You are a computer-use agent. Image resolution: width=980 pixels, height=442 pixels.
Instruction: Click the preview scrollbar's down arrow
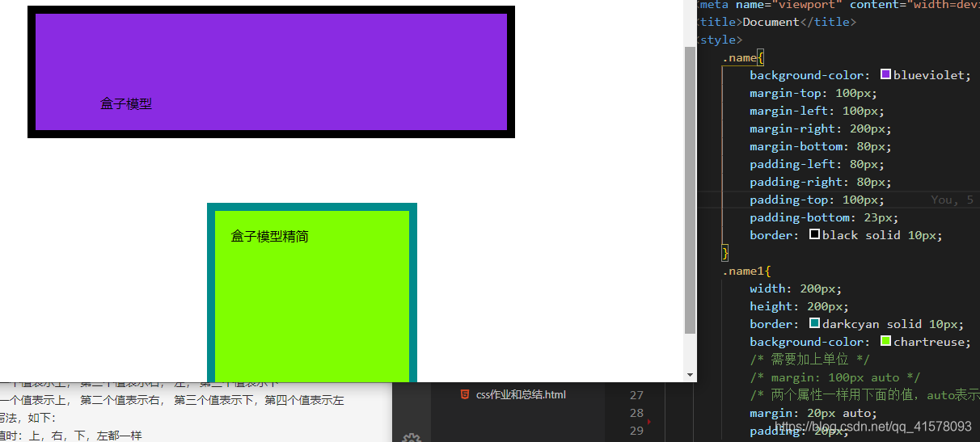tap(690, 375)
